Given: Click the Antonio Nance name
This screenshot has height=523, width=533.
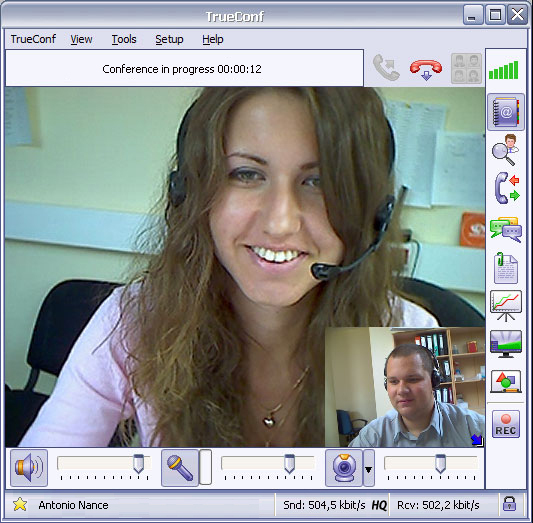Looking at the screenshot, I should point(73,505).
